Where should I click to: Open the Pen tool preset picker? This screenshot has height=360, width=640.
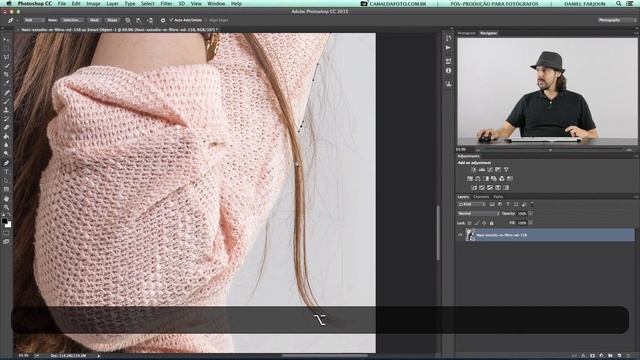click(x=12, y=20)
